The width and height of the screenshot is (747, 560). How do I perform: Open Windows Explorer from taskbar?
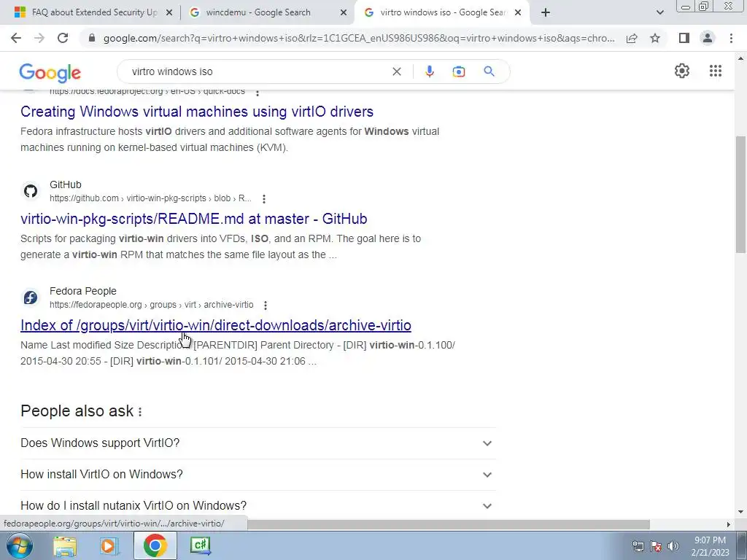[x=64, y=546]
